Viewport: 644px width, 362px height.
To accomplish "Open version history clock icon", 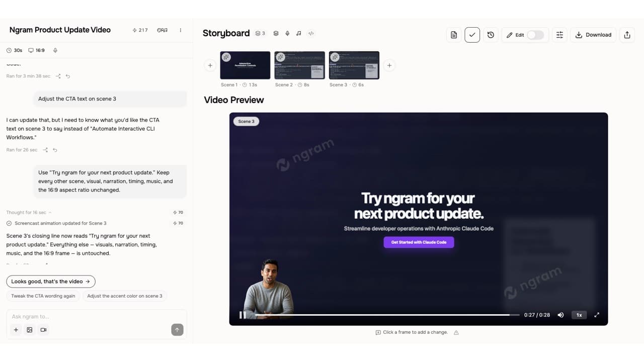I will [x=491, y=35].
